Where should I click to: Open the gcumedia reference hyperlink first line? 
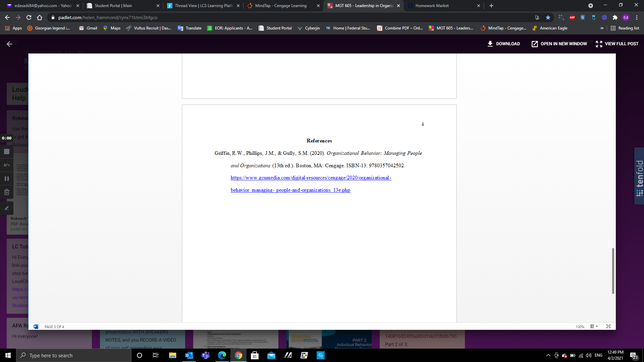click(311, 178)
